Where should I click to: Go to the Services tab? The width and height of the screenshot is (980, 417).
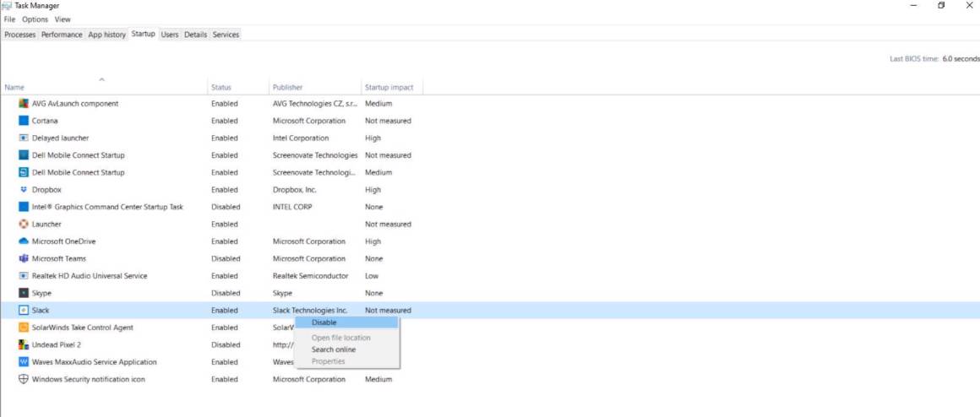point(226,35)
